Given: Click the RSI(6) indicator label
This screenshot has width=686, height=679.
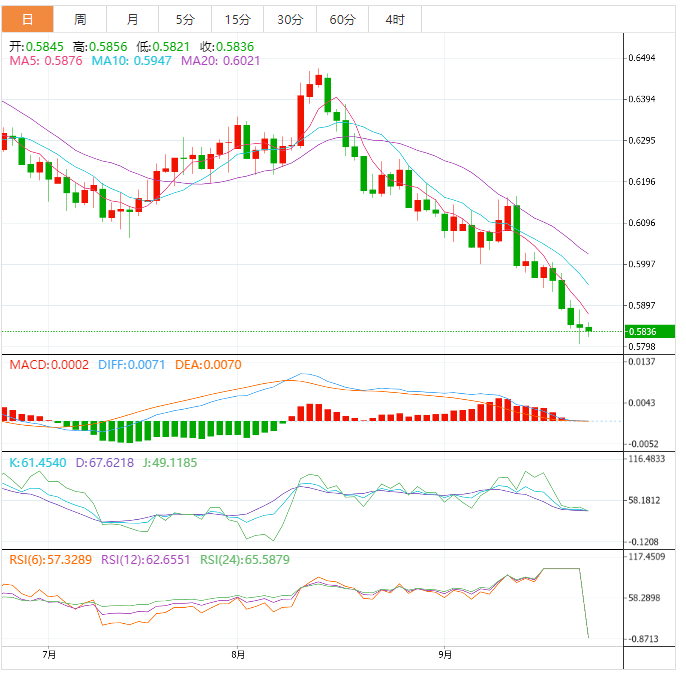Looking at the screenshot, I should [x=51, y=560].
